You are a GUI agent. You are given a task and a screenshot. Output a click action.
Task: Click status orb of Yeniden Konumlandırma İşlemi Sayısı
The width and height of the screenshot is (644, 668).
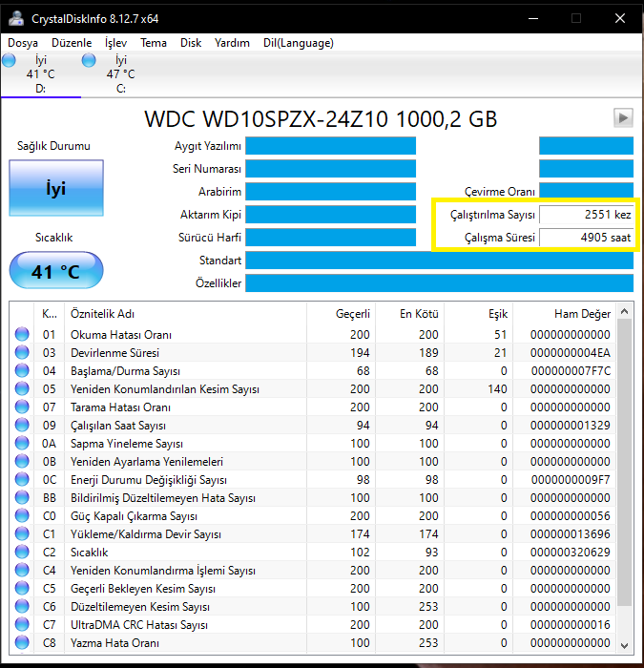[x=22, y=570]
